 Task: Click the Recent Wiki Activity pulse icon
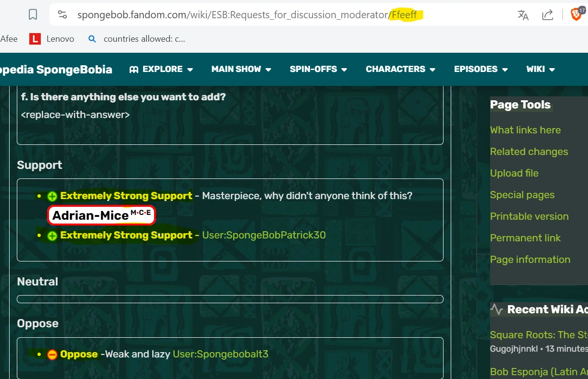click(x=497, y=309)
